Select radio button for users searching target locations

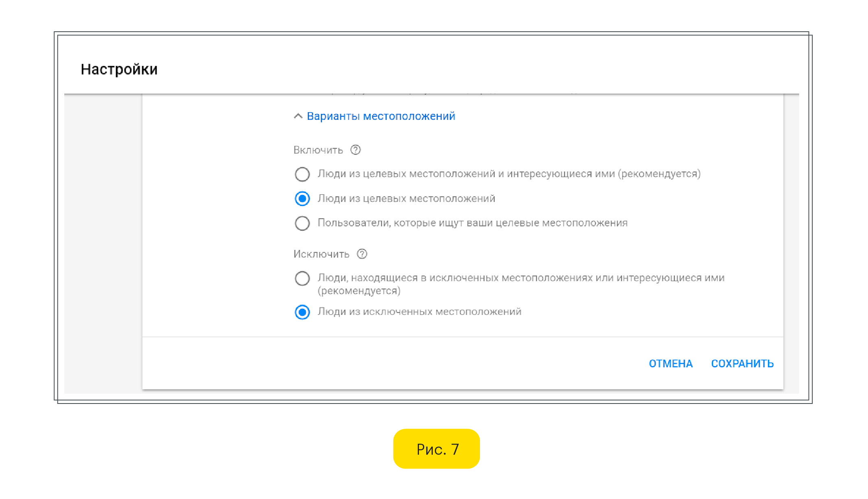pos(302,223)
